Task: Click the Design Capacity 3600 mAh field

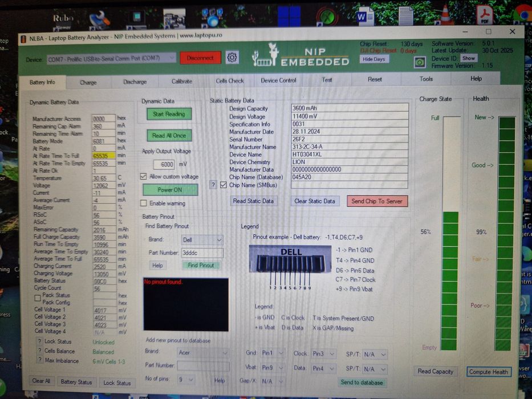Action: [x=350, y=108]
